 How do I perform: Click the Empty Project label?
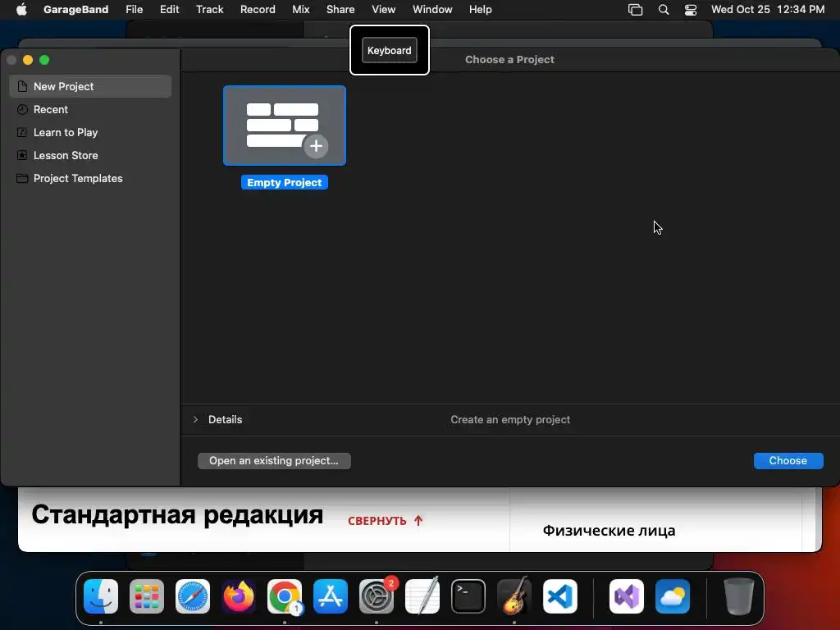coord(285,183)
